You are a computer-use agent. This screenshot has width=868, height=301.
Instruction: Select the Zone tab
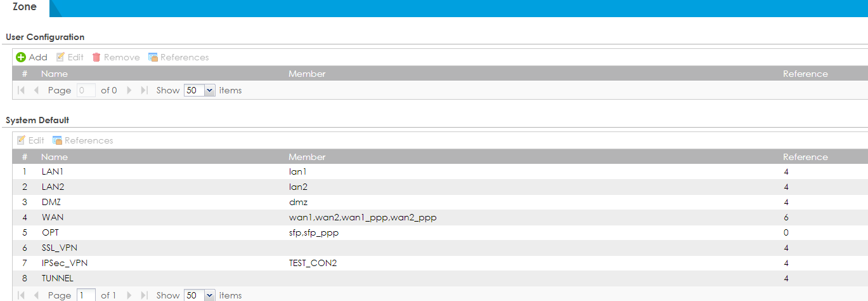[x=24, y=7]
